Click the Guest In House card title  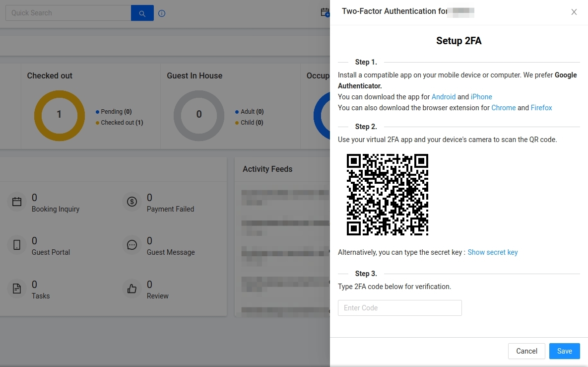point(195,75)
